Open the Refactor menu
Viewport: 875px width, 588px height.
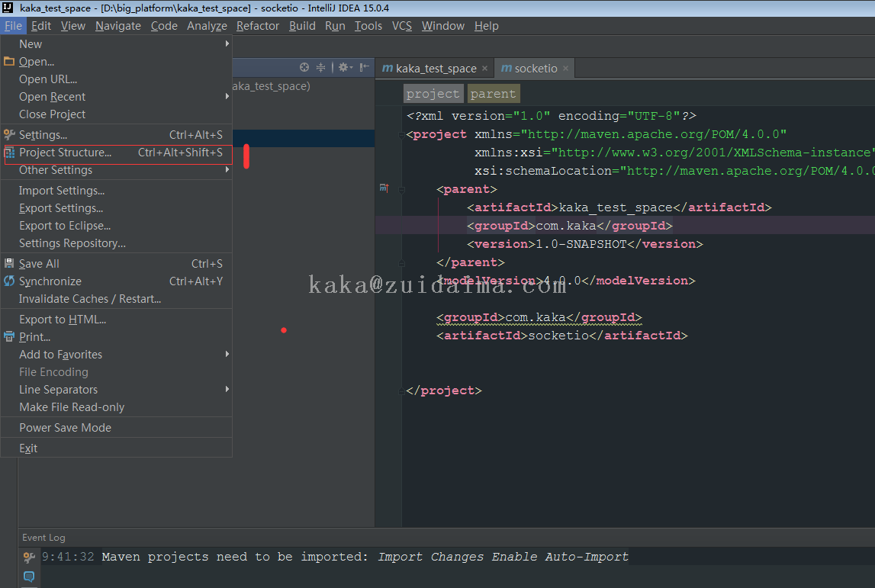[257, 26]
